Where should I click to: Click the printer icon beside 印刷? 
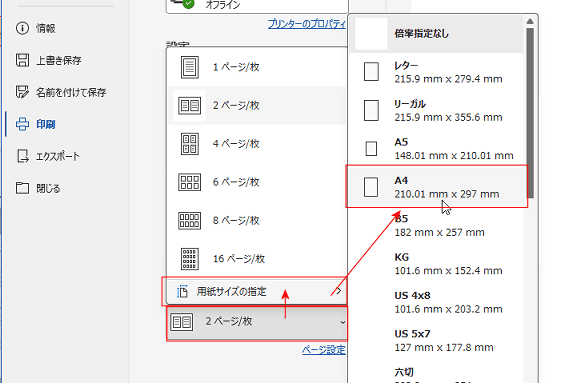tap(22, 124)
